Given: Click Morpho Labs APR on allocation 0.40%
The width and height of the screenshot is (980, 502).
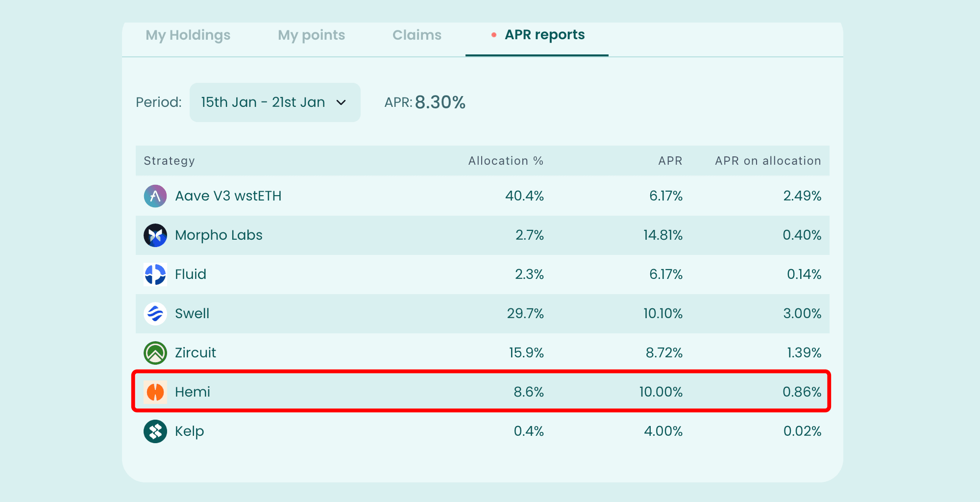Looking at the screenshot, I should [x=802, y=235].
